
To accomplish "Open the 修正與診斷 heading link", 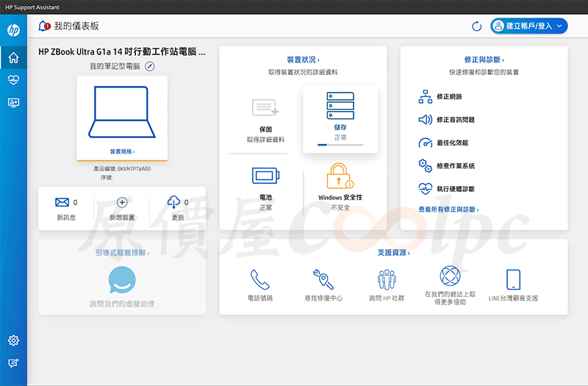I will click(x=484, y=60).
